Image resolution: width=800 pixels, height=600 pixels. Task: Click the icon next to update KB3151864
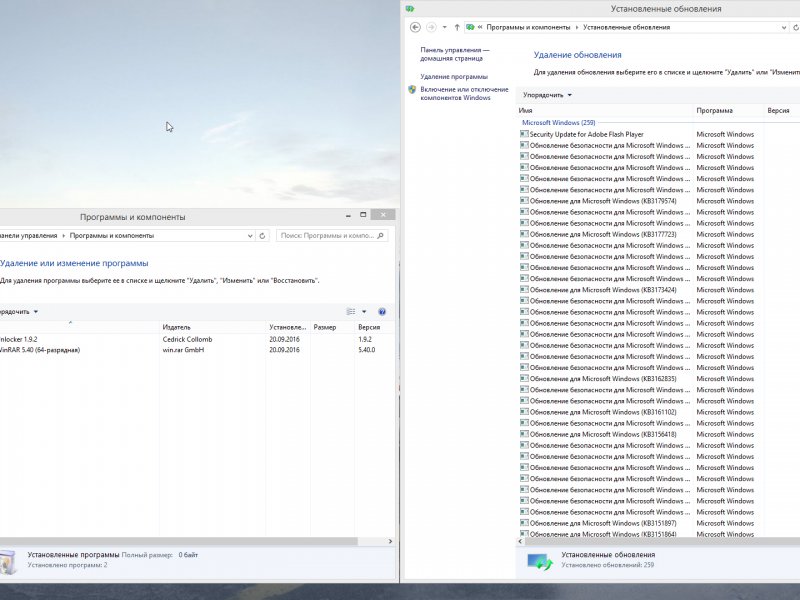tap(524, 534)
